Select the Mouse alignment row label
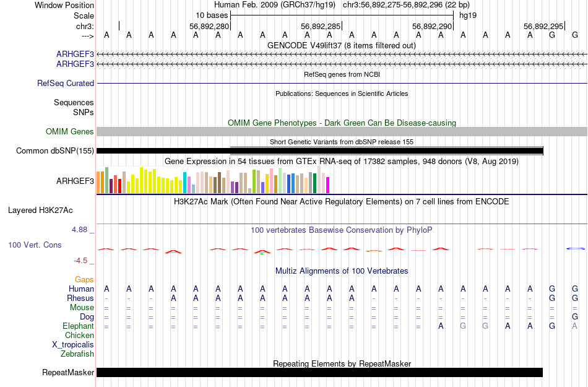This screenshot has width=588, height=387. 82,308
